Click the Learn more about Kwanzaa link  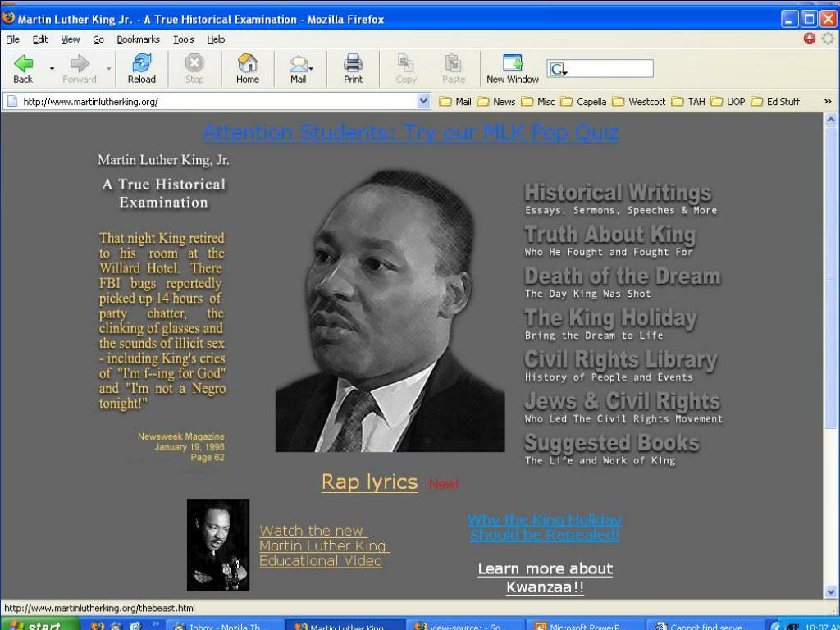tap(546, 577)
